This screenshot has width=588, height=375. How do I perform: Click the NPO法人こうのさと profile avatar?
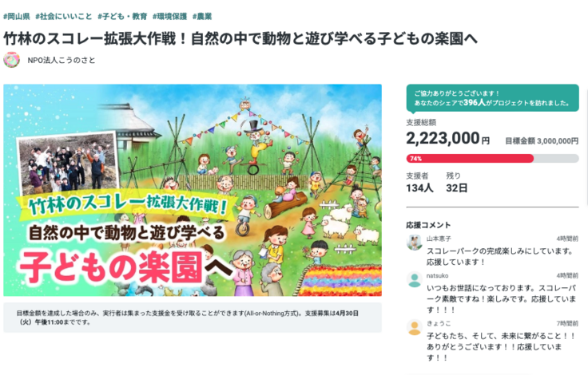tap(11, 60)
